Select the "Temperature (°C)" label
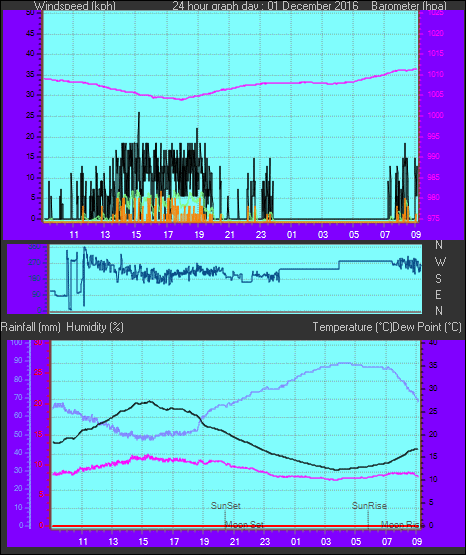Screen dimensions: 466x555 pos(352,327)
